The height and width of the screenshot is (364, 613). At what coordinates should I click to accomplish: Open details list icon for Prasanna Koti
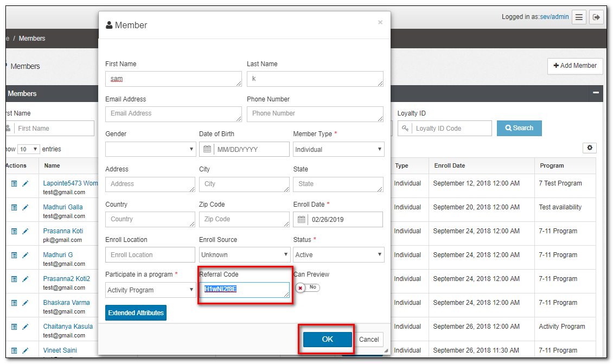(x=15, y=231)
